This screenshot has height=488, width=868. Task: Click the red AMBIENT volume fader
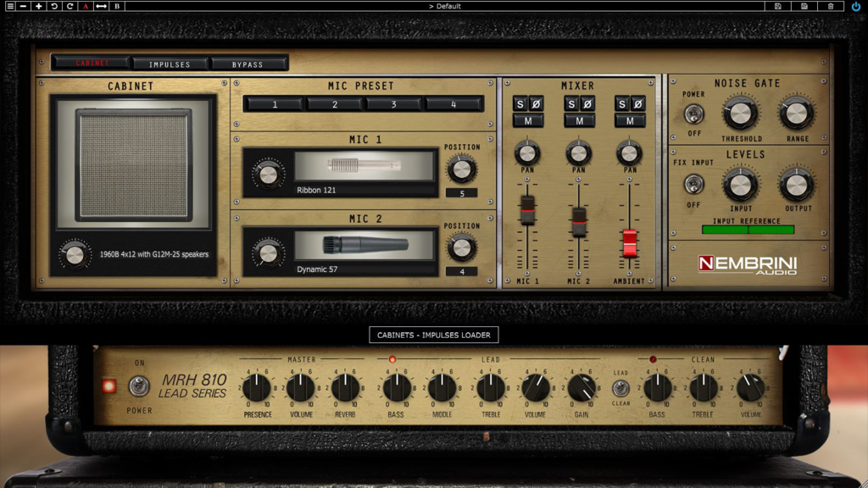click(630, 243)
